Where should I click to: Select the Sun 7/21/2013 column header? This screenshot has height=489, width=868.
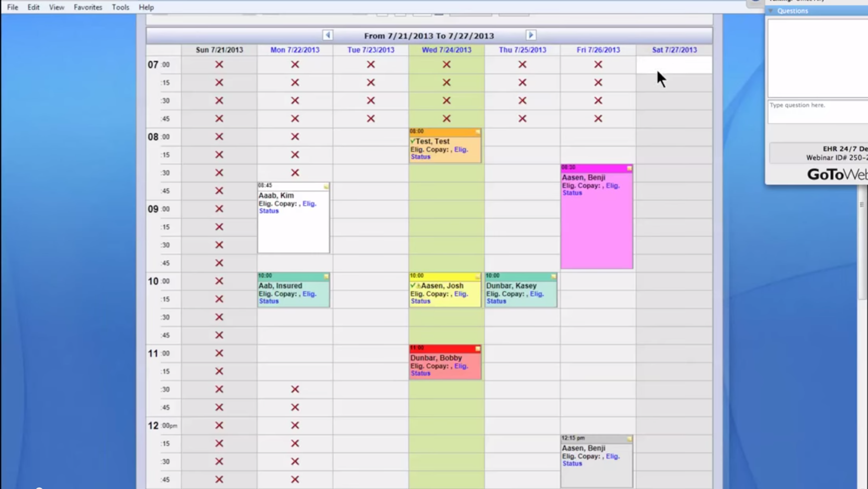[219, 50]
